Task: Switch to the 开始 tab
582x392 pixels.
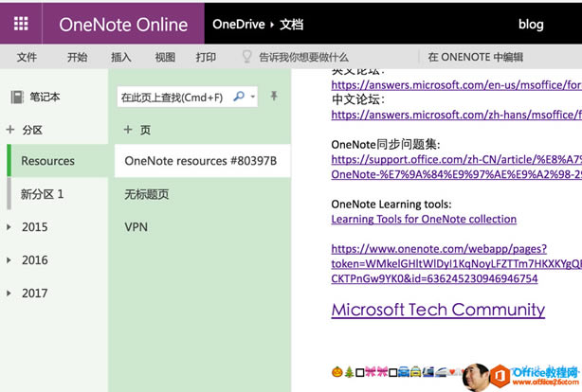Action: (x=77, y=57)
